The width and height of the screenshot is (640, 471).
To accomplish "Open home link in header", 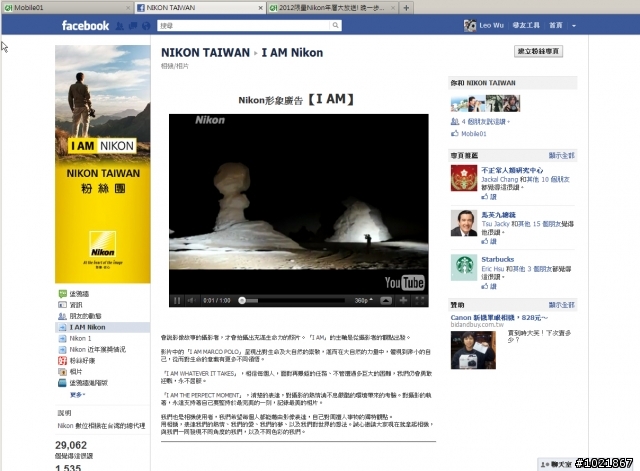I will click(x=556, y=25).
